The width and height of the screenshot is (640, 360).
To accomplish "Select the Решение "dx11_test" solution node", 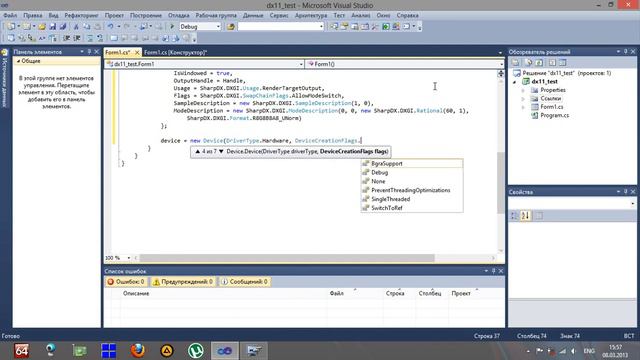I will click(x=567, y=73).
